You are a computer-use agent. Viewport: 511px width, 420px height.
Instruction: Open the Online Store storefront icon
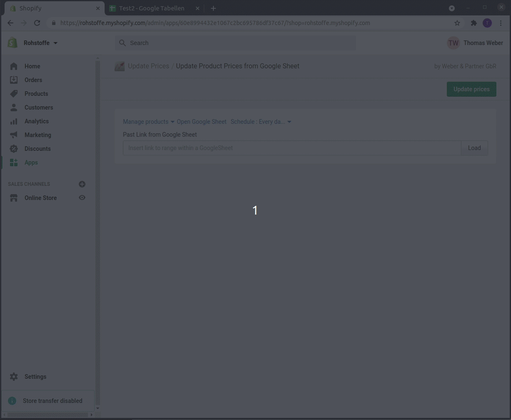(14, 198)
